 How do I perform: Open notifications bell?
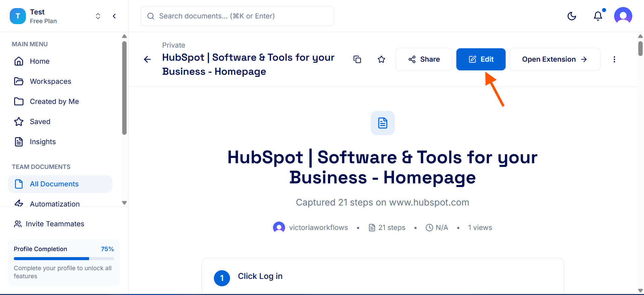(598, 16)
